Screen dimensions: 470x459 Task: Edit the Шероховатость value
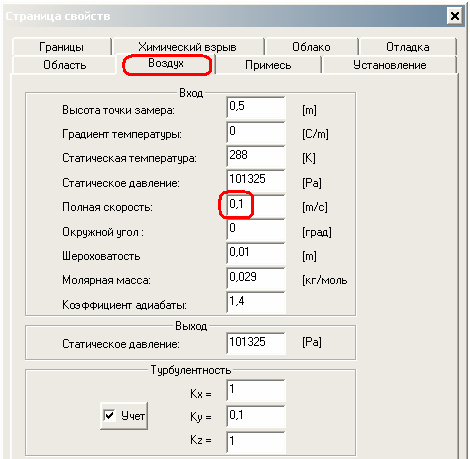click(x=256, y=254)
